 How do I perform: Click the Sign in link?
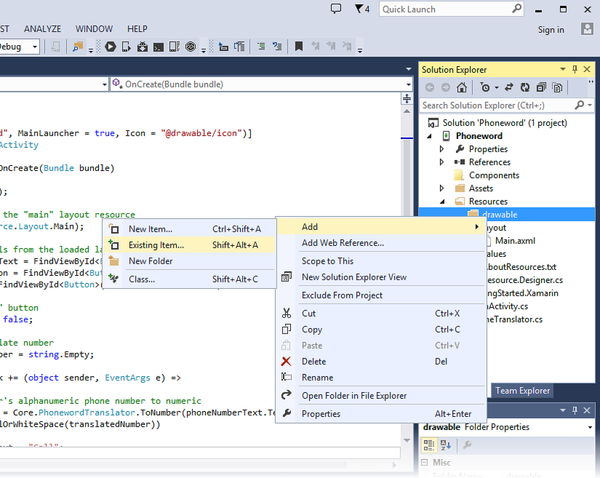coord(551,30)
